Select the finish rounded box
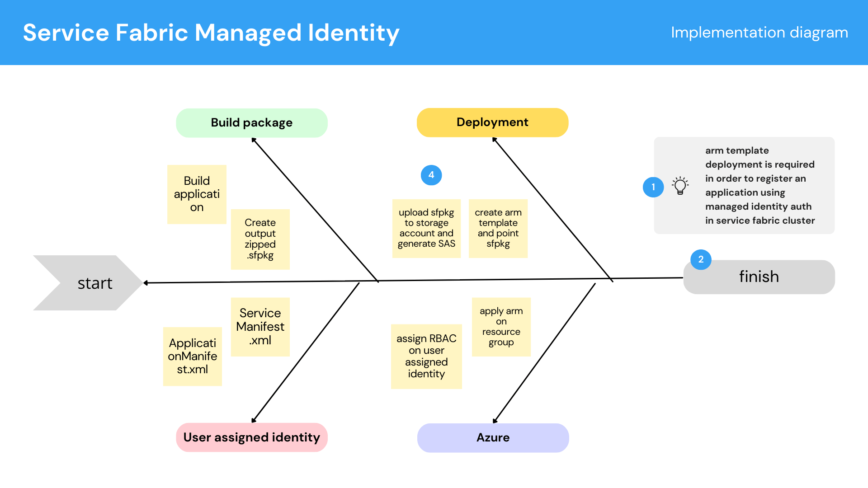The height and width of the screenshot is (488, 868). pos(759,277)
